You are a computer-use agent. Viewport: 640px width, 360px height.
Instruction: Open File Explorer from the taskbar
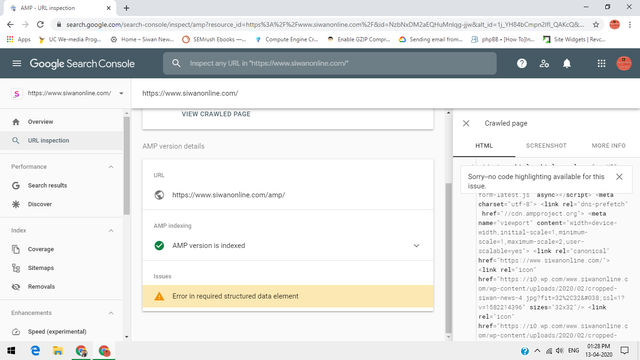[x=58, y=351]
